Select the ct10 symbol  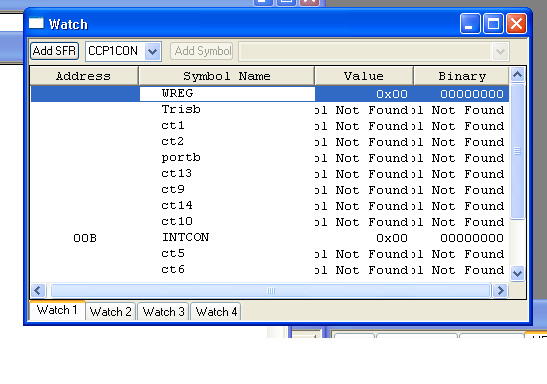coord(177,222)
